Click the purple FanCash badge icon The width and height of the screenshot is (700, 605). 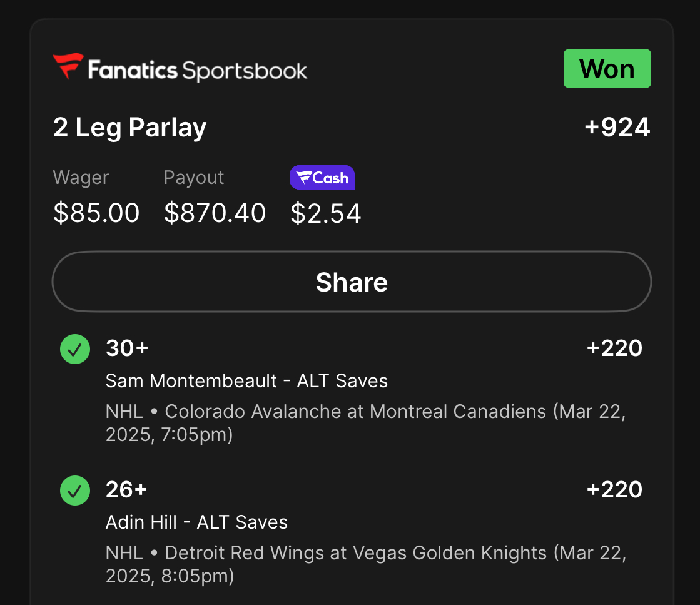pos(322,178)
